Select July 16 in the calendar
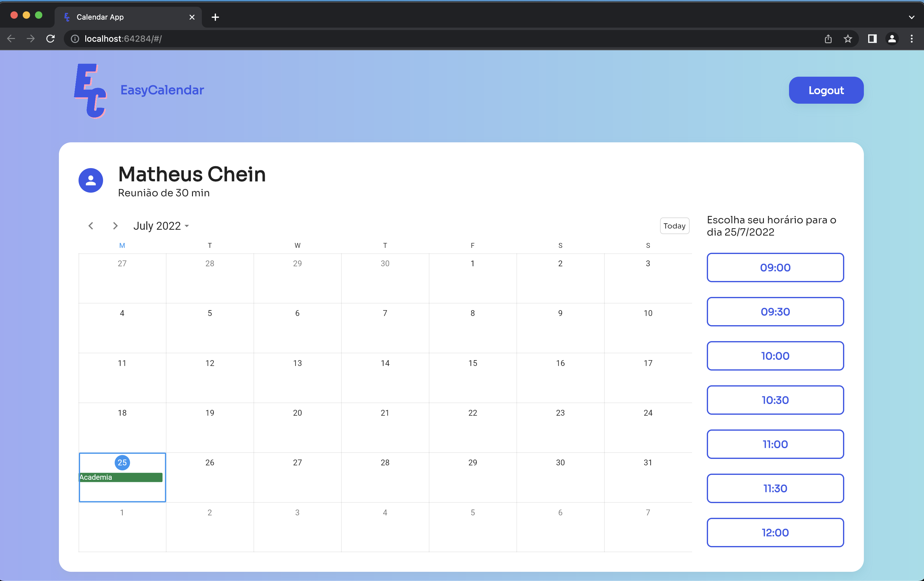This screenshot has height=581, width=924. point(560,378)
